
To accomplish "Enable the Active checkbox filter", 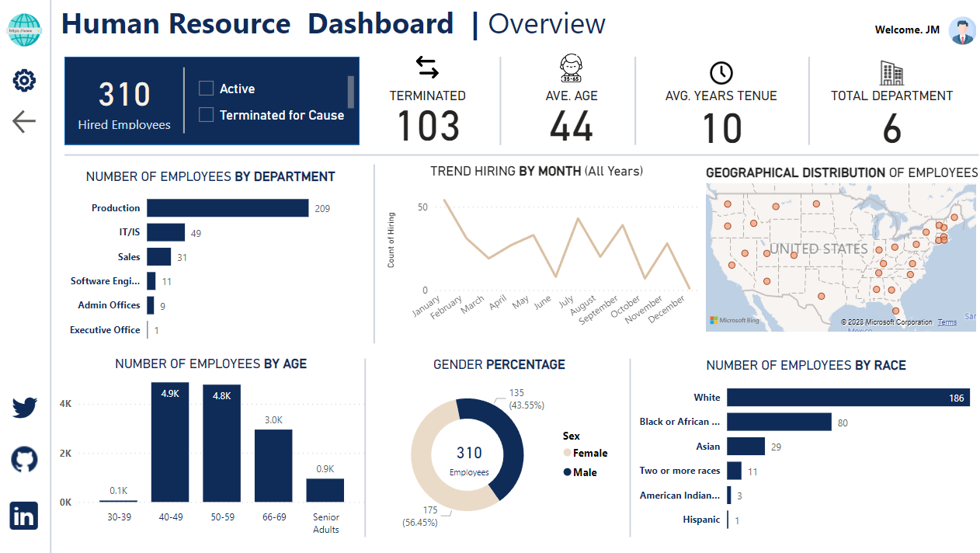I will pos(207,89).
